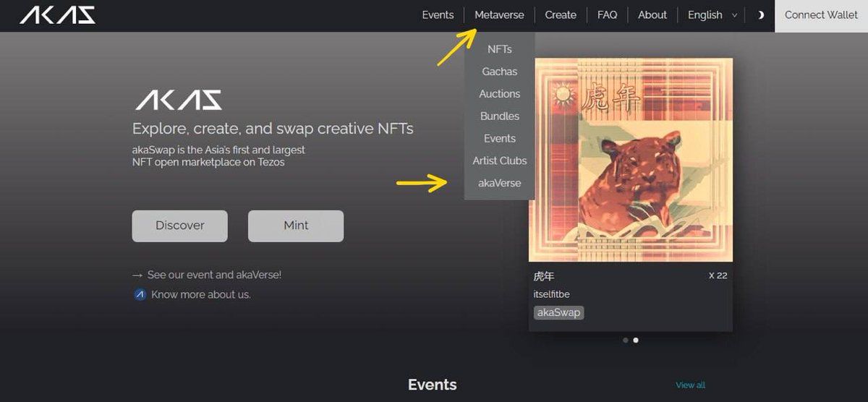Open the Events nav menu
Image resolution: width=868 pixels, height=402 pixels.
(438, 15)
